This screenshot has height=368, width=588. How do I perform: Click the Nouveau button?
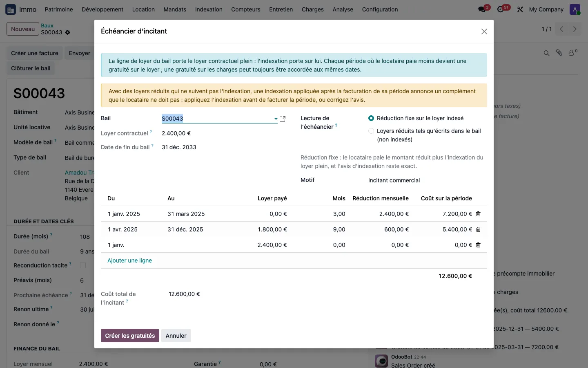pyautogui.click(x=23, y=29)
